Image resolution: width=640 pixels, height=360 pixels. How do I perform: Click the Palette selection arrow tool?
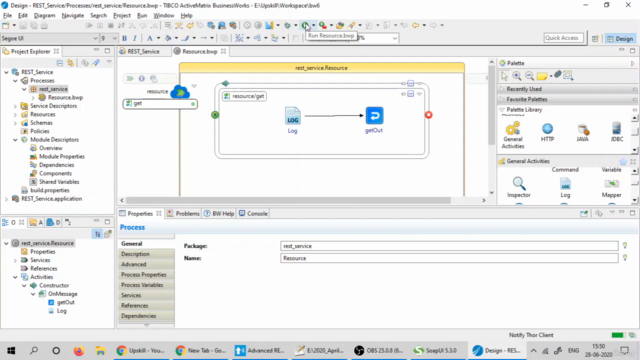tap(504, 76)
